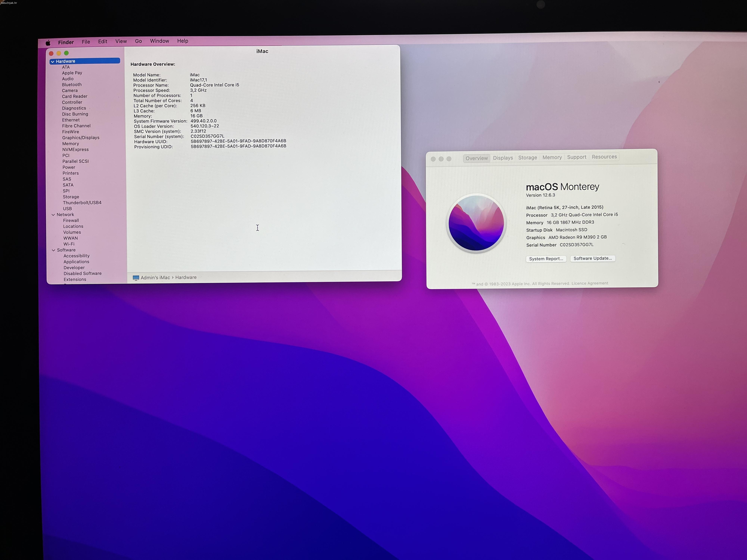This screenshot has height=560, width=747.
Task: Select Extensions under Software
Action: [x=75, y=279]
